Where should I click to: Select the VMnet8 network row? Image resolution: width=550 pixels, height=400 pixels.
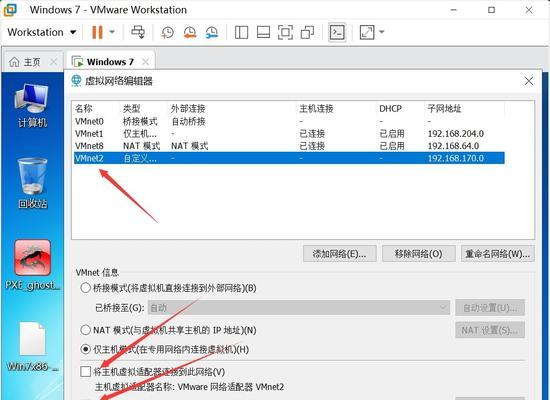coord(289,146)
